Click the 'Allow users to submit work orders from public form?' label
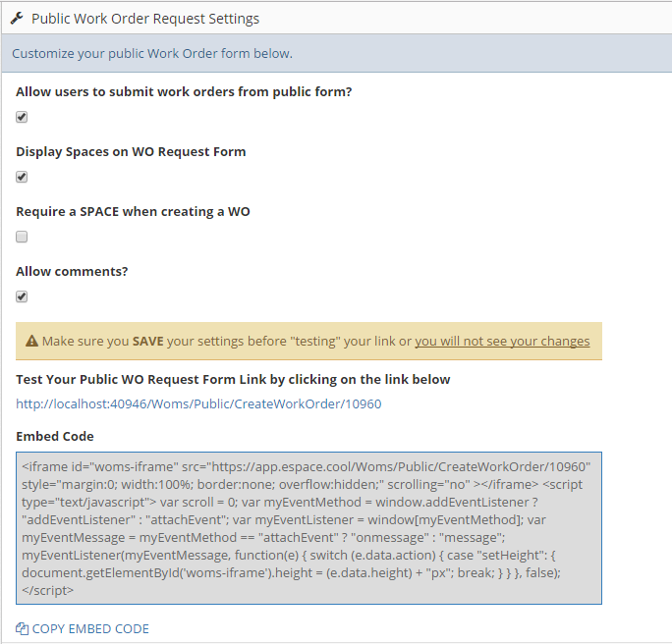The width and height of the screenshot is (672, 644). pyautogui.click(x=184, y=91)
